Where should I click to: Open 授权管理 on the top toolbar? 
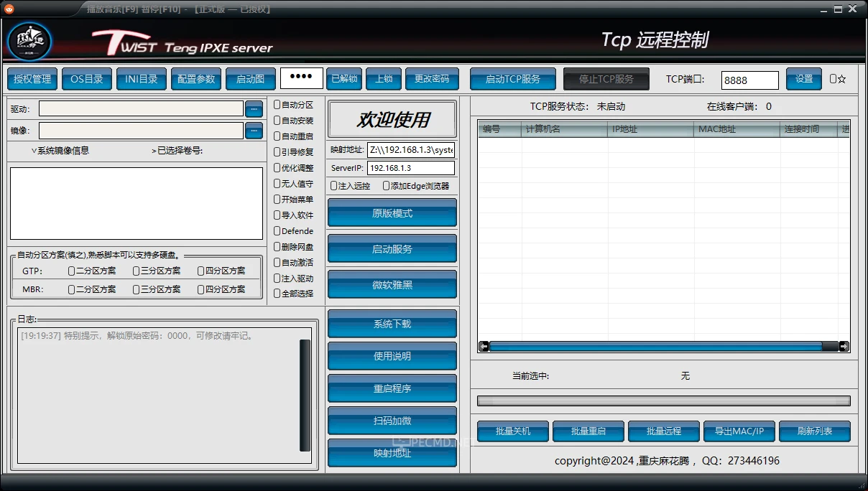32,79
